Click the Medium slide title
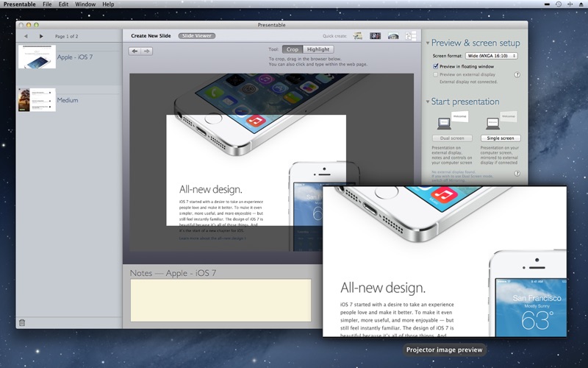588x368 pixels. click(x=68, y=100)
